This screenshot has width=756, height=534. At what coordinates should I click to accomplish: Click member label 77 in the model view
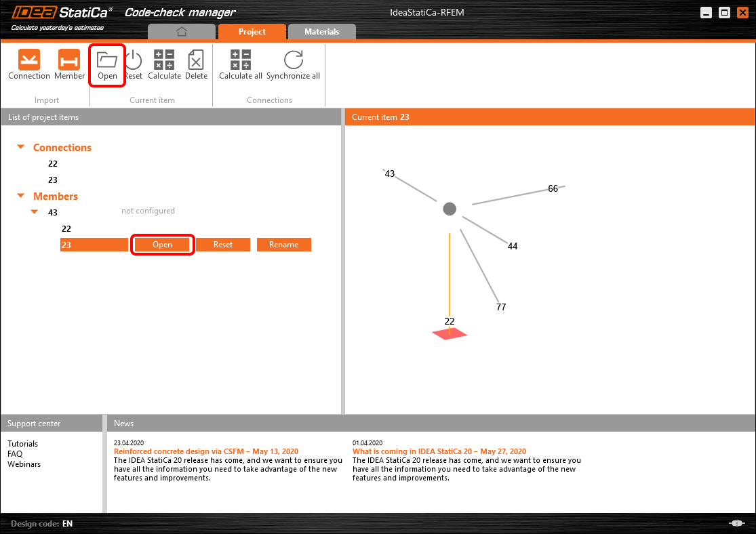click(x=501, y=307)
